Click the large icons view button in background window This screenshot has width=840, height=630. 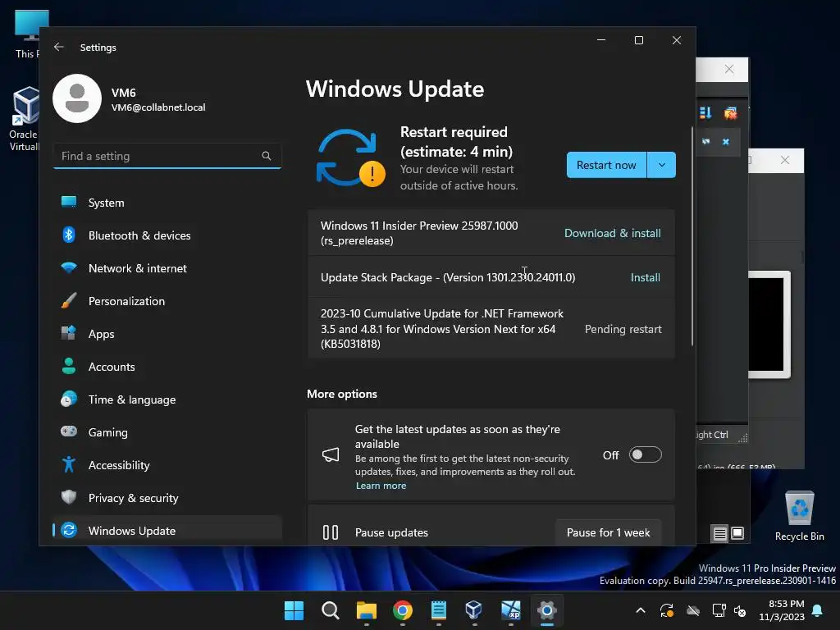pos(737,533)
